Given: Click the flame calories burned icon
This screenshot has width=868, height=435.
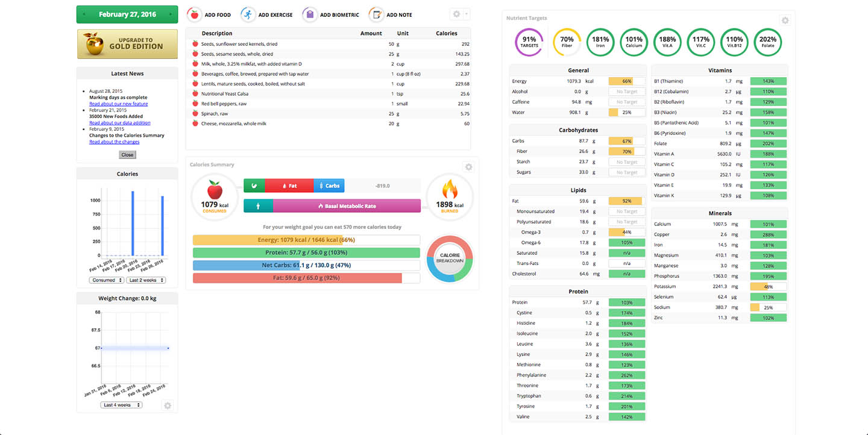Looking at the screenshot, I should pyautogui.click(x=450, y=191).
